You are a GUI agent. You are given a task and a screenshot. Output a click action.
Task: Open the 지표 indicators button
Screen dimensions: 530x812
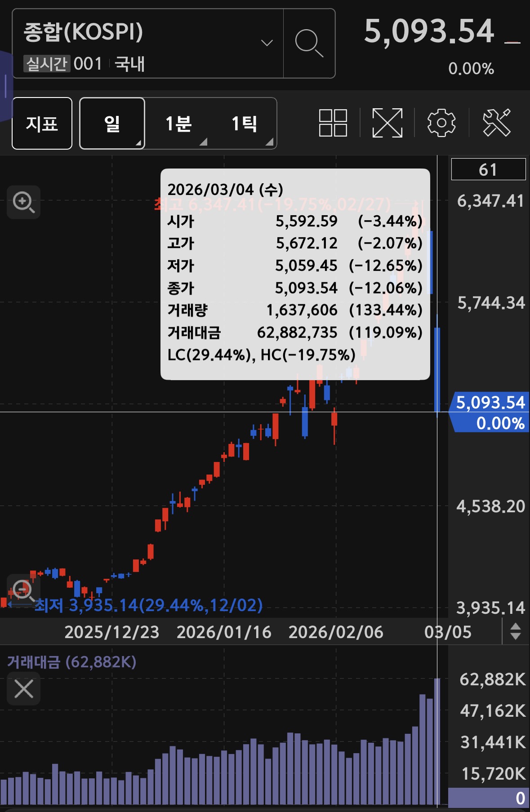pyautogui.click(x=42, y=123)
